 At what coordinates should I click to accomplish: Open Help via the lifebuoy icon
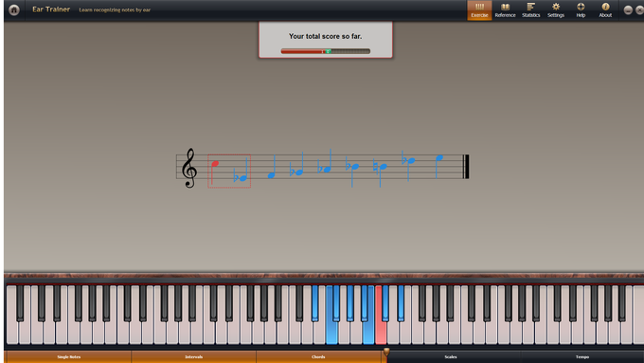coord(581,10)
